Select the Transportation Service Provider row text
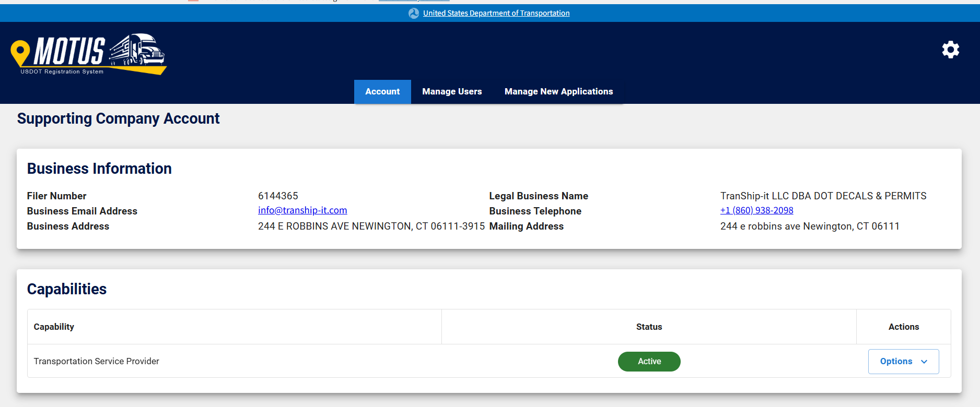Screen dimensions: 980x407 click(x=97, y=361)
